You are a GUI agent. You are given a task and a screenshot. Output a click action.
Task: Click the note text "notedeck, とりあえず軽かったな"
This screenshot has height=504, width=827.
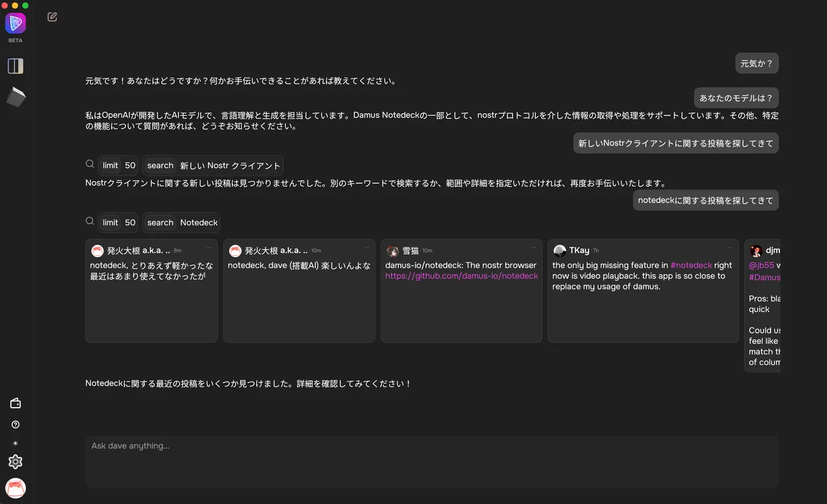151,265
